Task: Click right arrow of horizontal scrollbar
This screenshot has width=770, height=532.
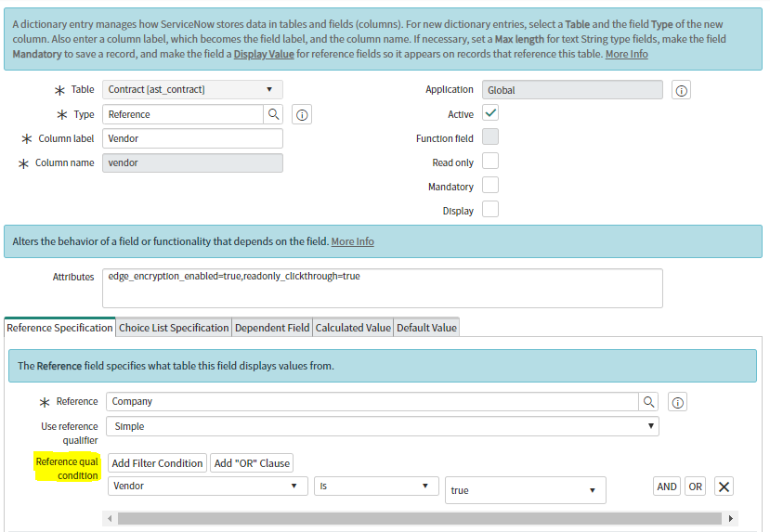Action: click(732, 518)
